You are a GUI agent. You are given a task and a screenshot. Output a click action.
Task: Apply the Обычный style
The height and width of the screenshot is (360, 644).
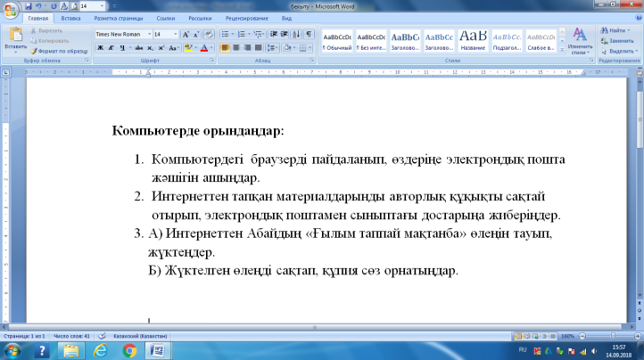[337, 41]
